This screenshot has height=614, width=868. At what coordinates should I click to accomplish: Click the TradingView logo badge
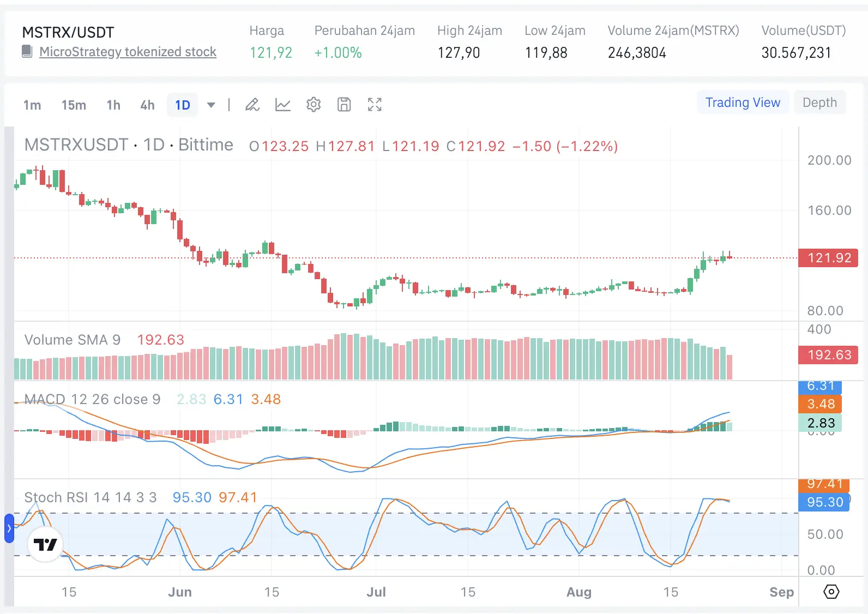(x=45, y=544)
